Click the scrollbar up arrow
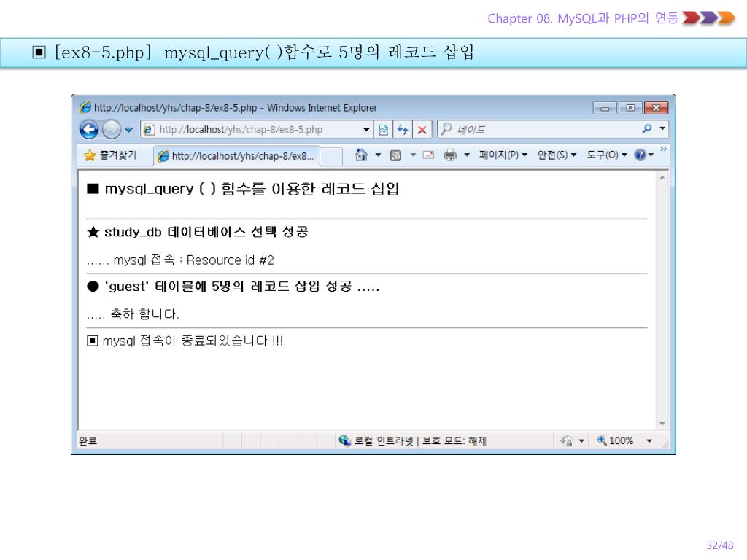Image resolution: width=747 pixels, height=560 pixels. (x=662, y=177)
